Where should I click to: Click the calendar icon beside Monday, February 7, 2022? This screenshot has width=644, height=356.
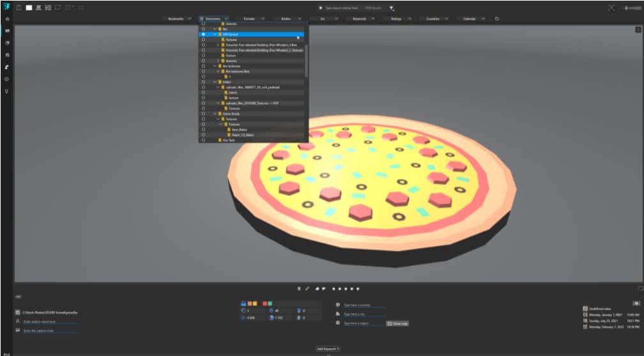585,327
